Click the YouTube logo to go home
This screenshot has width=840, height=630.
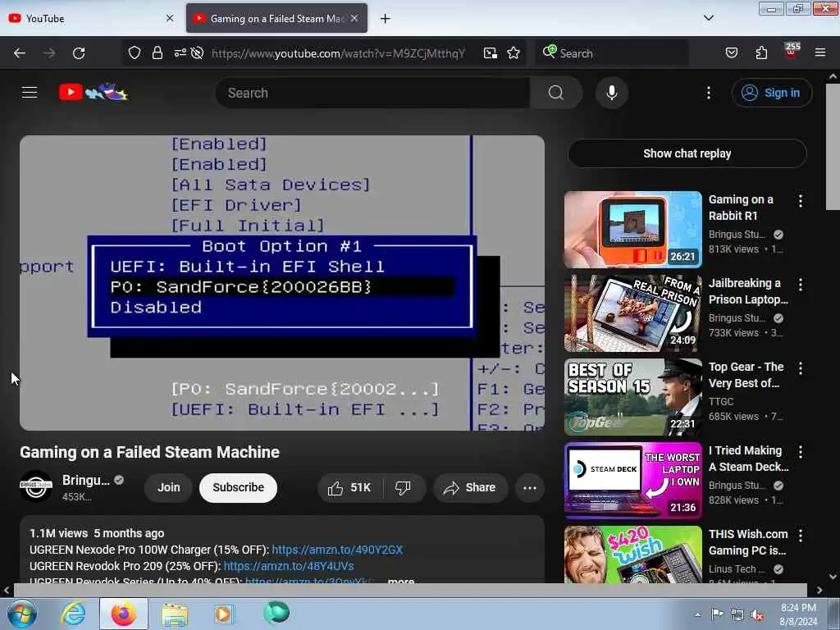[94, 92]
